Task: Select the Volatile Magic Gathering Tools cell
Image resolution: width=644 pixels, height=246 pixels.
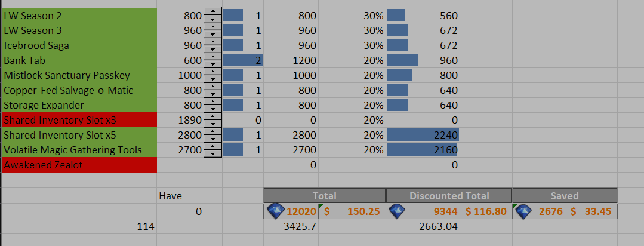Action: click(x=79, y=149)
